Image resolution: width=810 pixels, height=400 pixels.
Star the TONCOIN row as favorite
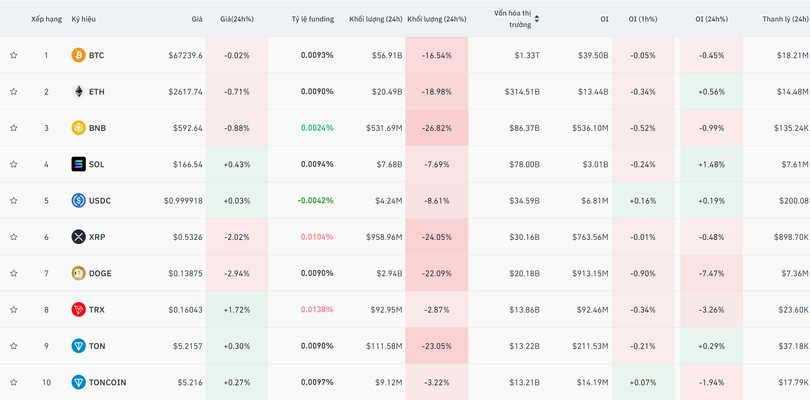click(14, 382)
